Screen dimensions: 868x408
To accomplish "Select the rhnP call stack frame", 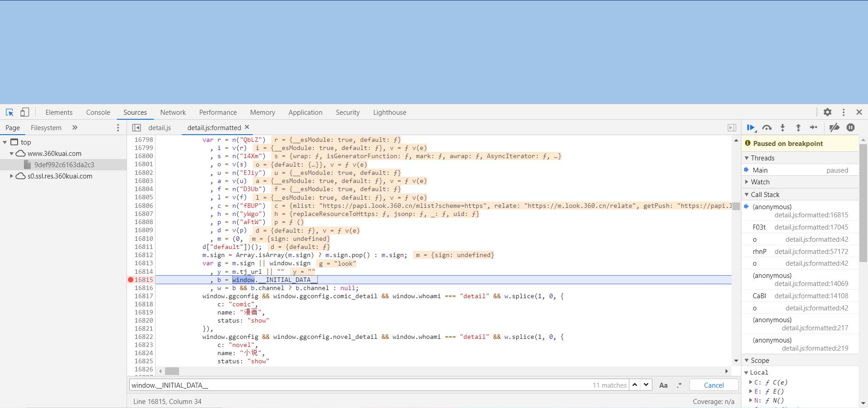I will click(800, 252).
